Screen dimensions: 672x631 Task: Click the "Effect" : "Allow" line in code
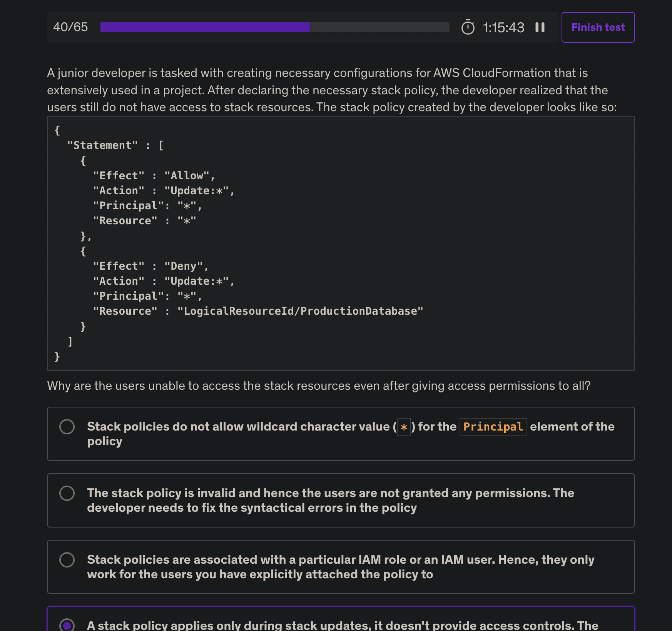coord(154,176)
